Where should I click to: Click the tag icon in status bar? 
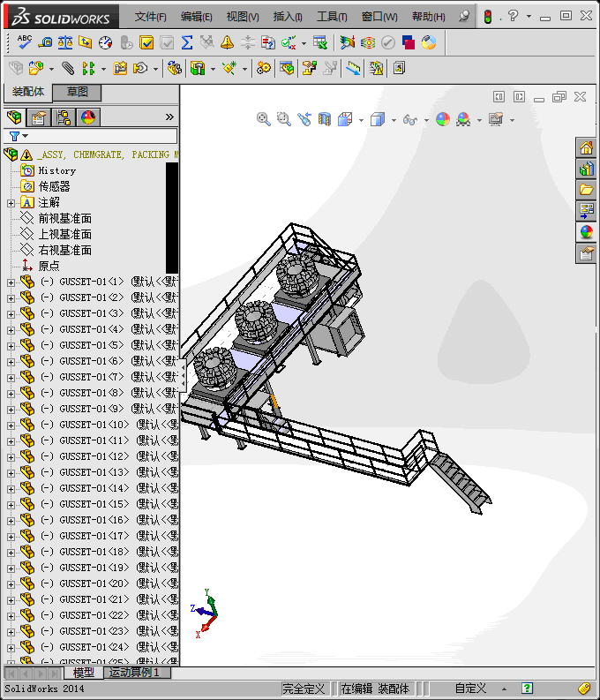pos(584,689)
